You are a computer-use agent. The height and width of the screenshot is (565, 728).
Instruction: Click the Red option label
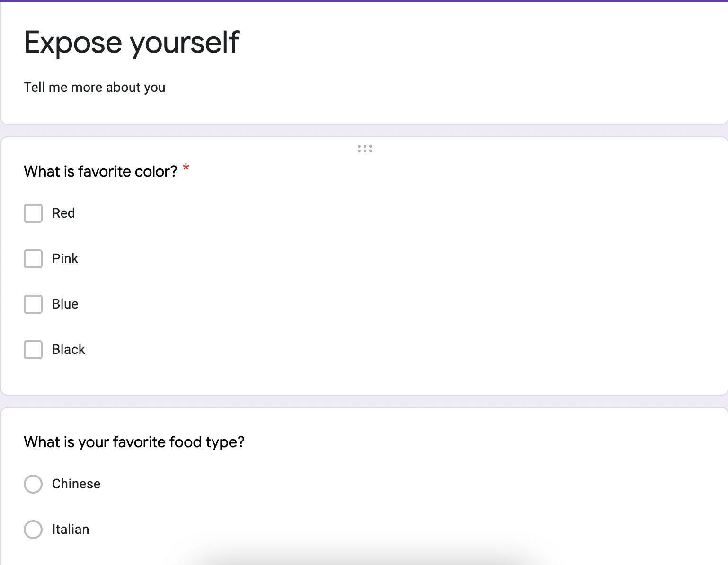63,213
